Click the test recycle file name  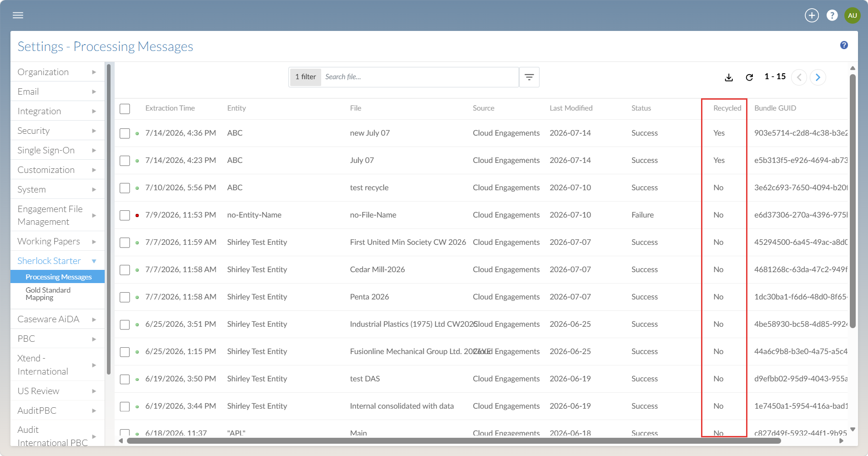tap(369, 187)
